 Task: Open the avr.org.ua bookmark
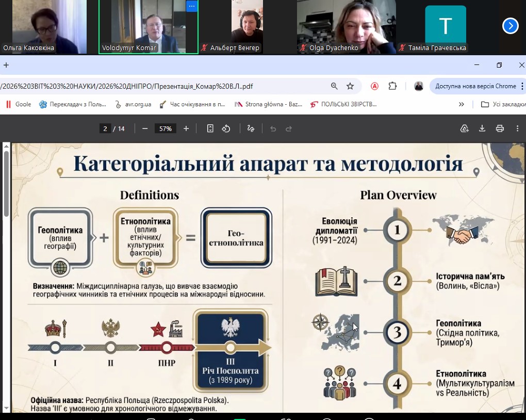[x=133, y=104]
